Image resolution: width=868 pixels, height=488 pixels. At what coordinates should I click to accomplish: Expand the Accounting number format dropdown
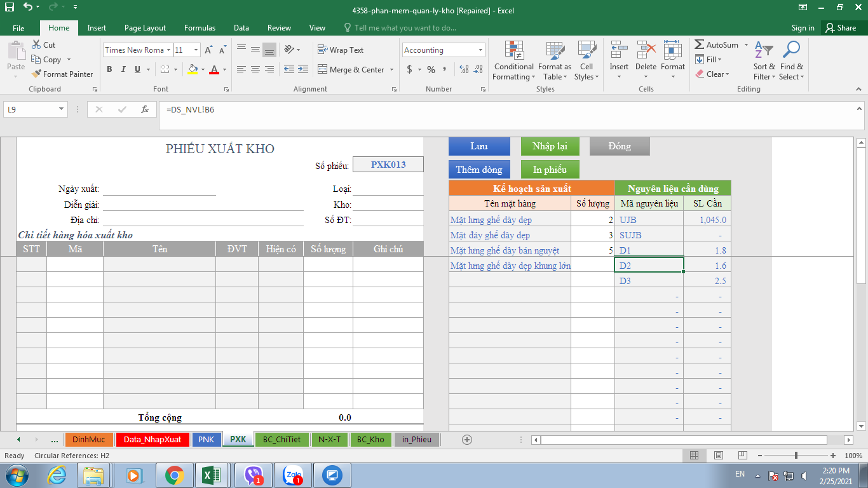(480, 50)
